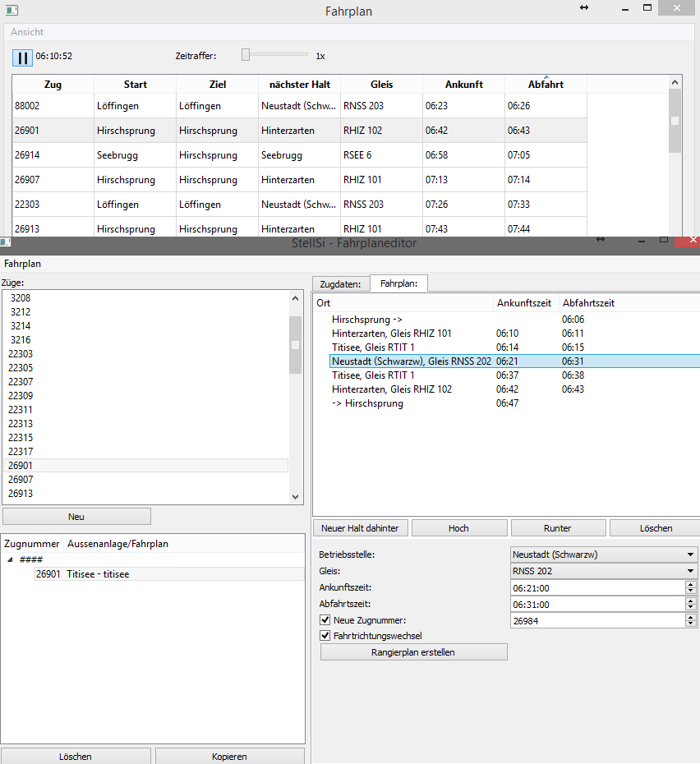This screenshot has height=764, width=700.
Task: Click Fahrplan window icon in title bar
Action: 12,10
